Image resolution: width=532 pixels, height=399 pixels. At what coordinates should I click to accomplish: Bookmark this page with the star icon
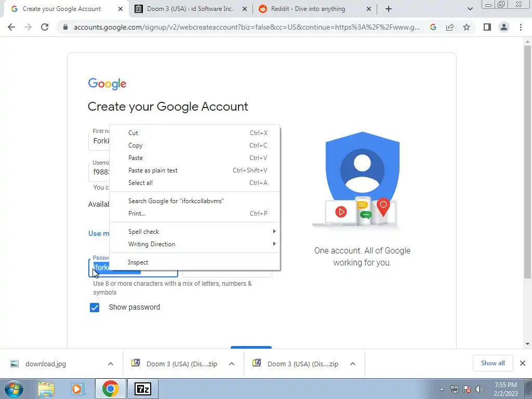point(467,27)
